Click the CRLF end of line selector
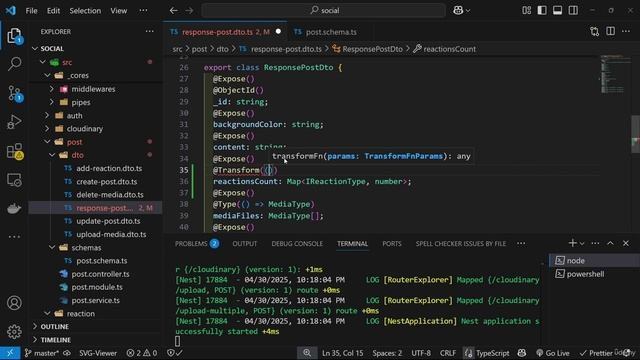Viewport: 640px width, 360px height. point(448,353)
